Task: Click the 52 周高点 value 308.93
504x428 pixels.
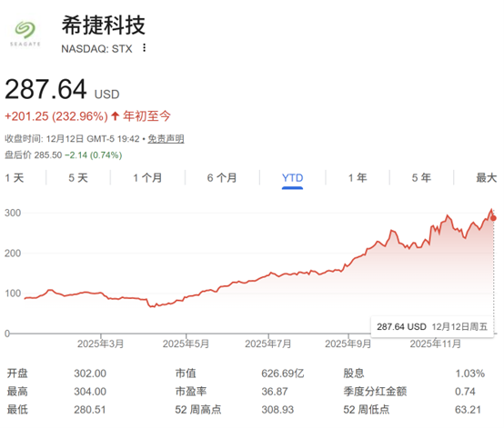Action: tap(277, 410)
